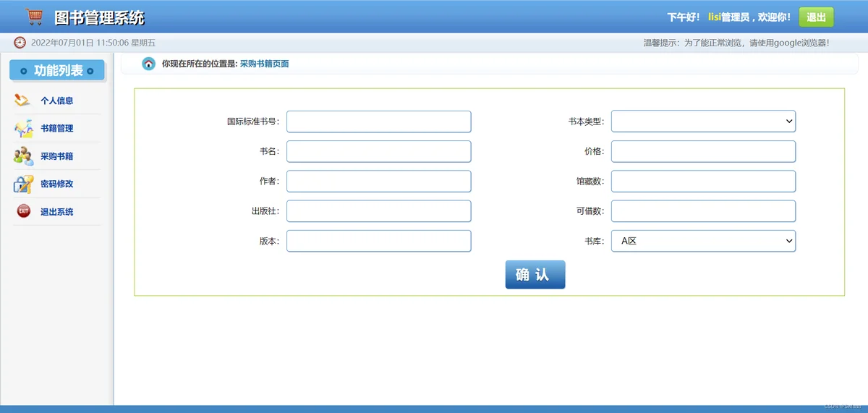
Task: Click the red EXIT icon
Action: [x=23, y=212]
